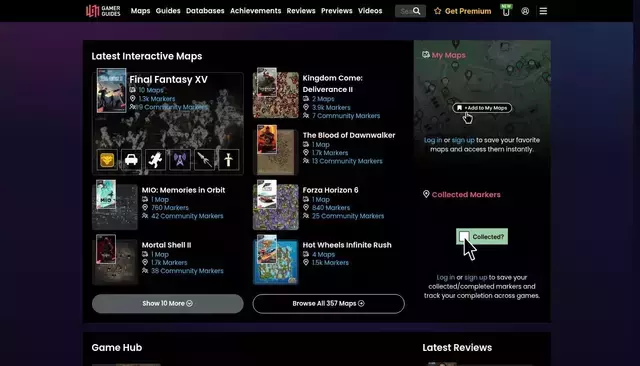
Task: Click the search magnifier icon
Action: 416,11
